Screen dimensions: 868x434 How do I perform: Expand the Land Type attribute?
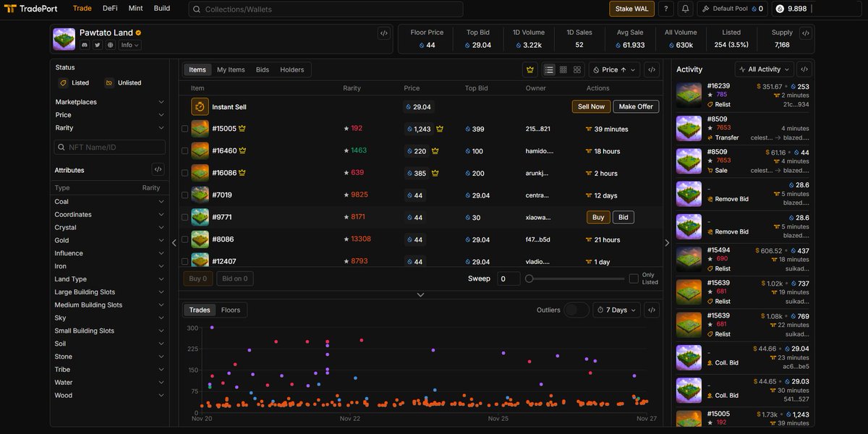tap(110, 279)
